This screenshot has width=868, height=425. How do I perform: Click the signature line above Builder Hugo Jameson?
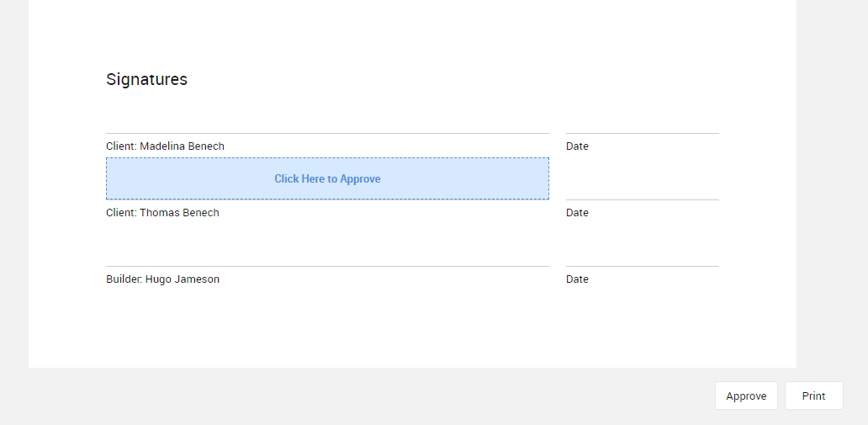coord(327,266)
